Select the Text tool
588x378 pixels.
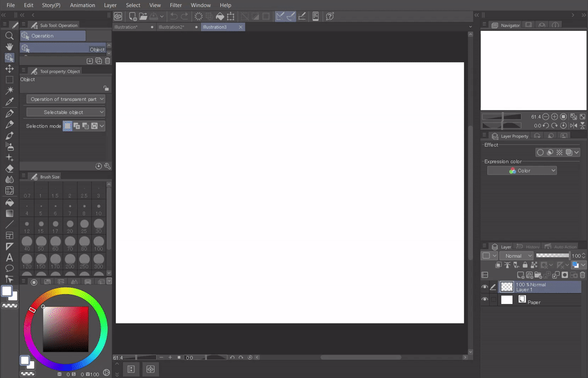click(x=9, y=257)
